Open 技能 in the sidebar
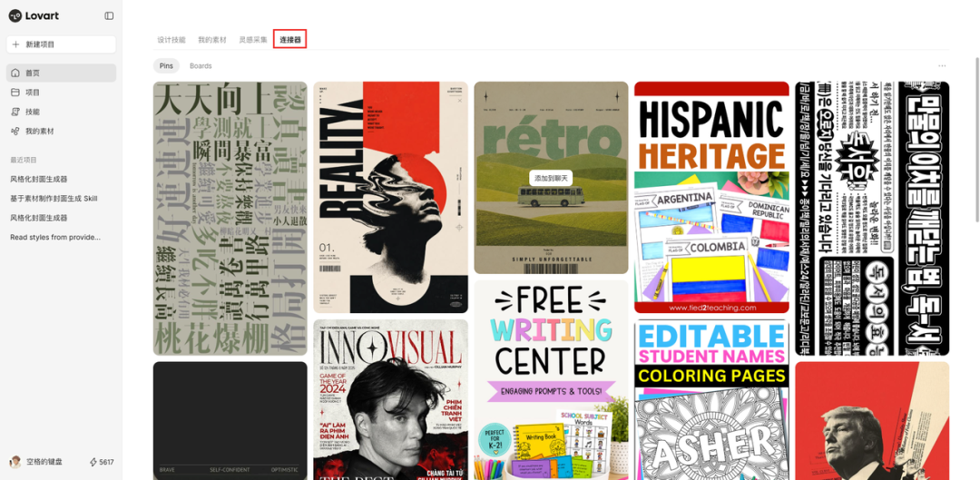This screenshot has width=980, height=480. (x=62, y=112)
